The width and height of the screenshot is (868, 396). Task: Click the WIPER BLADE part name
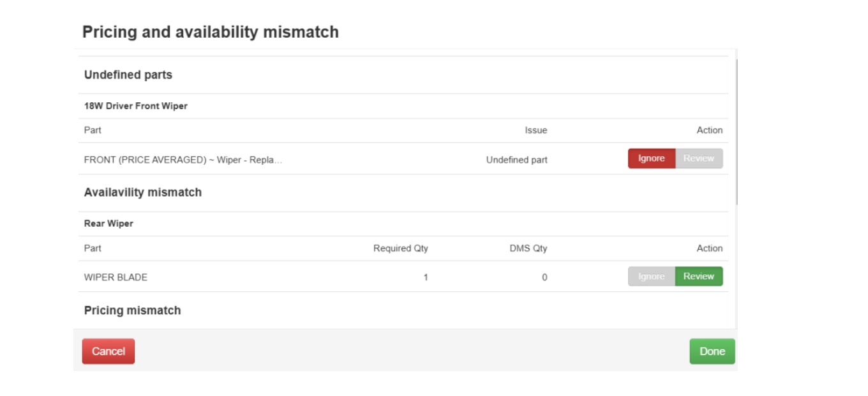point(116,277)
